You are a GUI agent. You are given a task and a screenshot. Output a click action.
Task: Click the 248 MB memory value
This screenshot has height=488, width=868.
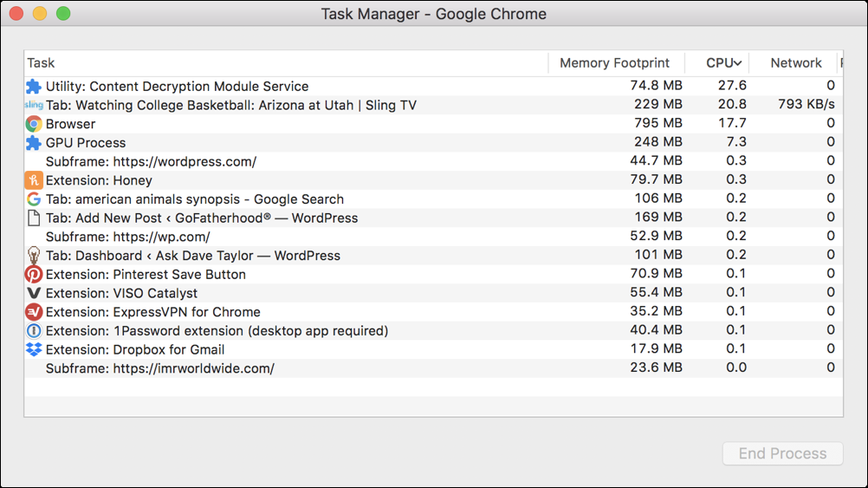coord(658,142)
